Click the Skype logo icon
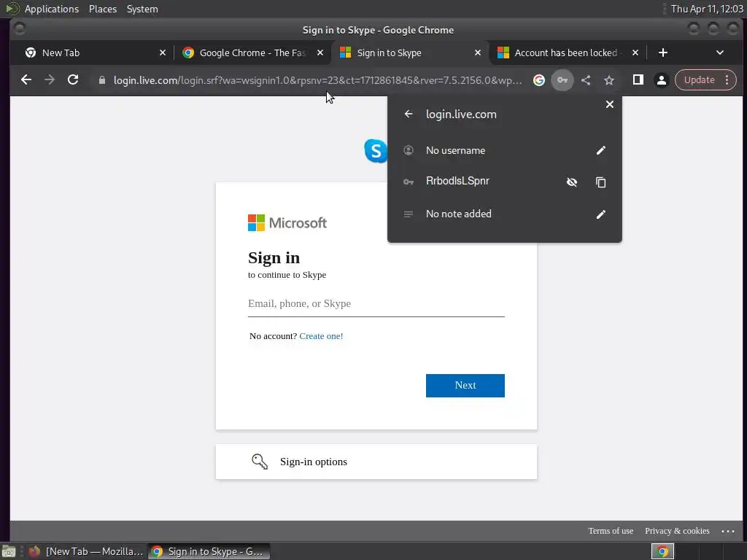 click(376, 150)
